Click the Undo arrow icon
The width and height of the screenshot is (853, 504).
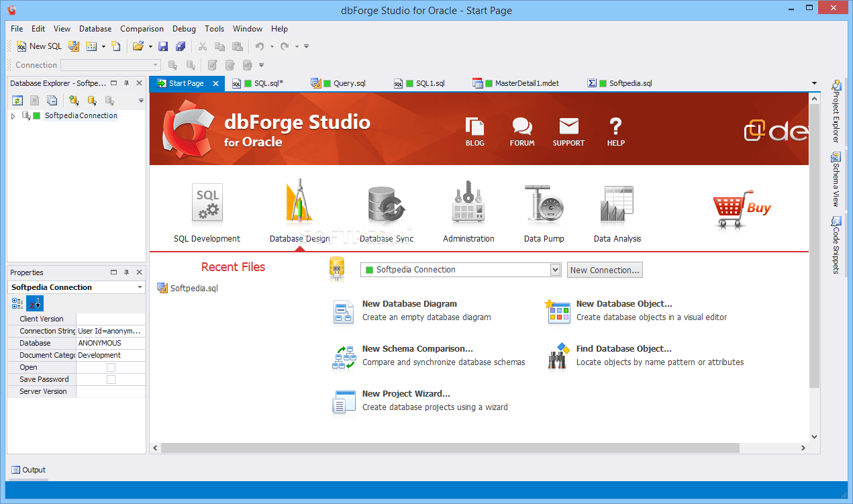point(260,46)
